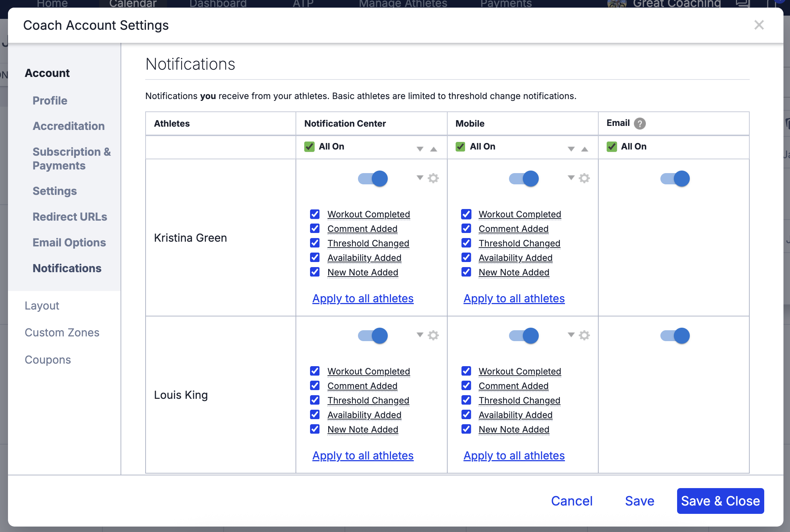Close the Coach Account Settings dialog with the X
Image resolution: width=790 pixels, height=532 pixels.
[x=759, y=25]
